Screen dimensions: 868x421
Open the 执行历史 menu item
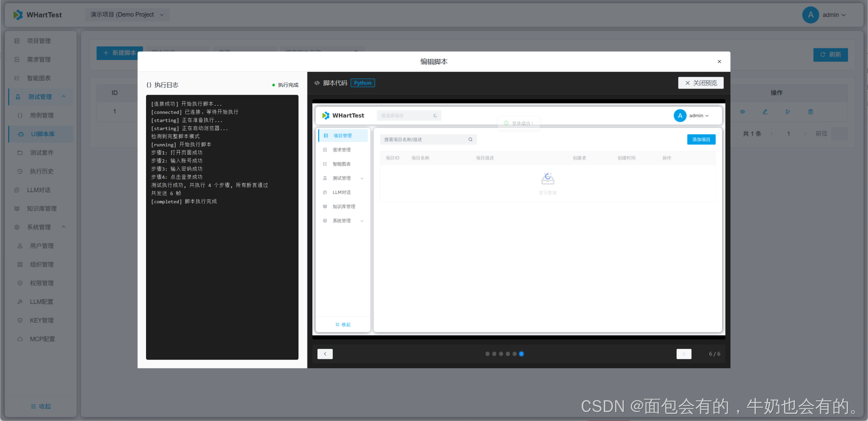click(41, 171)
